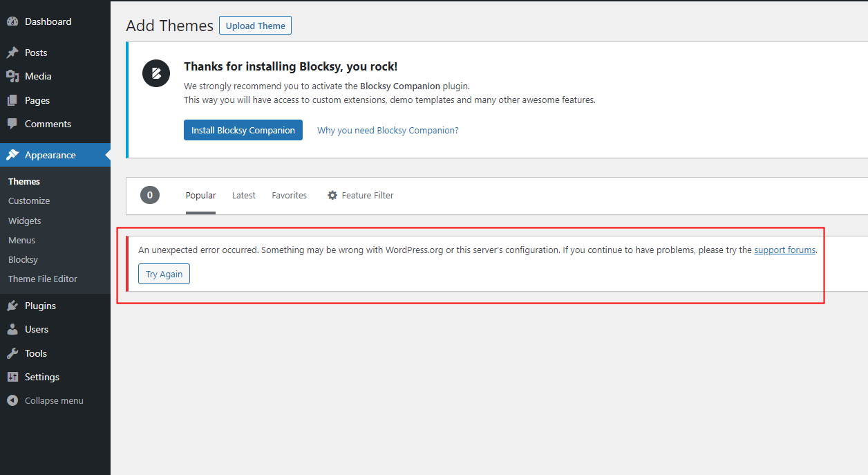Click the Tools wrench icon
The height and width of the screenshot is (475, 868).
pos(12,353)
